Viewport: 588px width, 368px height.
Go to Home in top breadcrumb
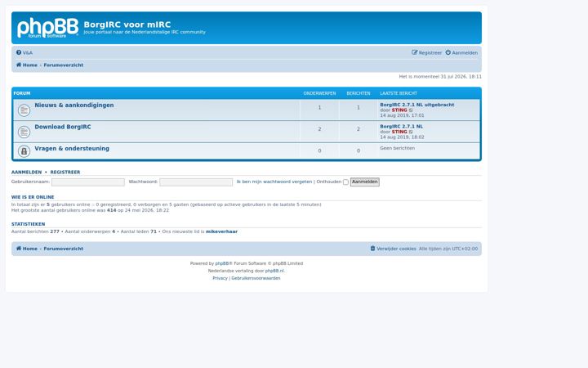(27, 65)
